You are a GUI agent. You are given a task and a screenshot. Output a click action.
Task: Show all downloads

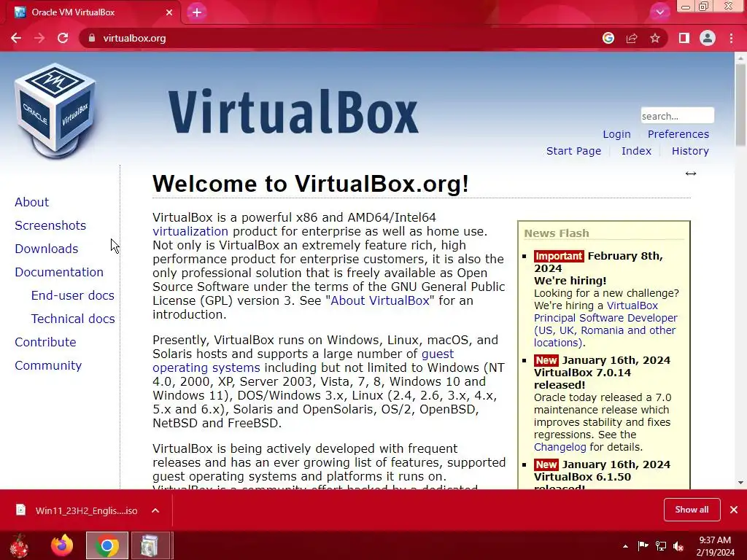(692, 510)
